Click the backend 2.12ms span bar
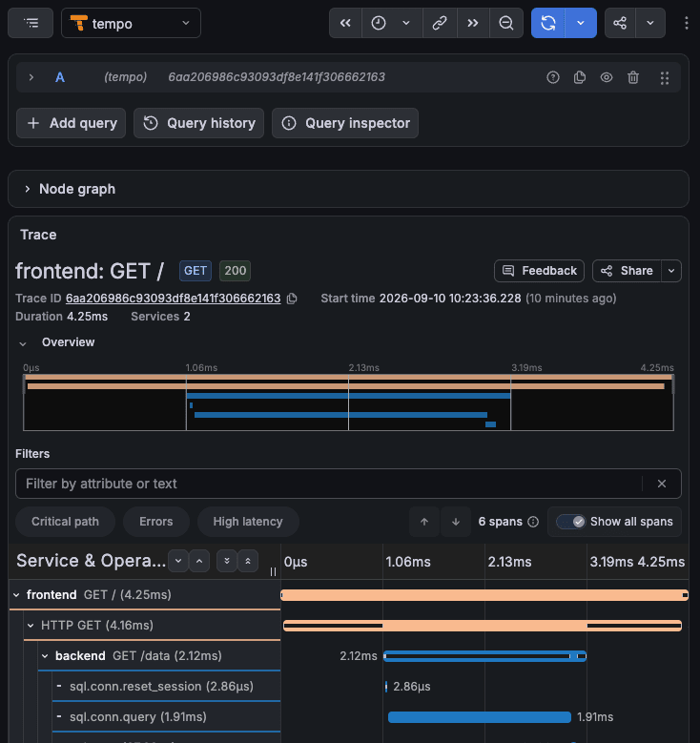This screenshot has width=700, height=743. [x=484, y=656]
